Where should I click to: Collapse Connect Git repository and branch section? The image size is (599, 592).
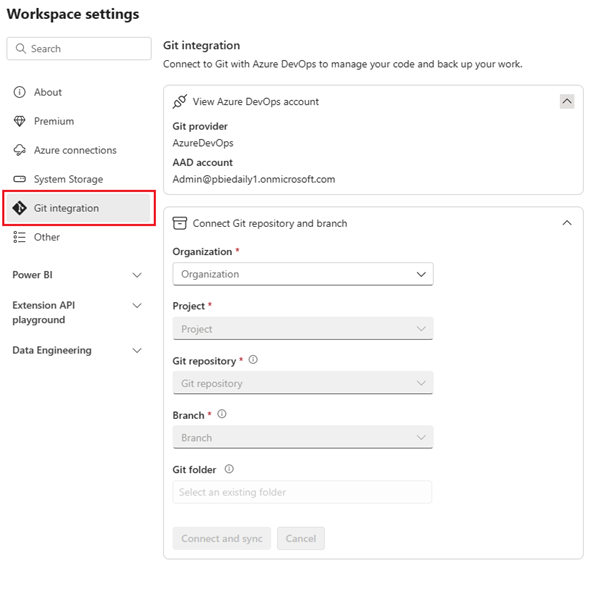567,223
